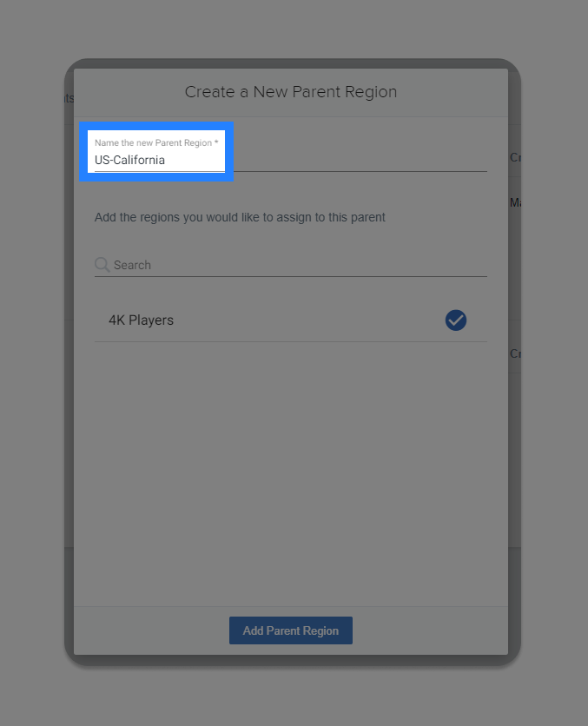Viewport: 588px width, 726px height.
Task: Click the search magnifier icon
Action: 102,265
